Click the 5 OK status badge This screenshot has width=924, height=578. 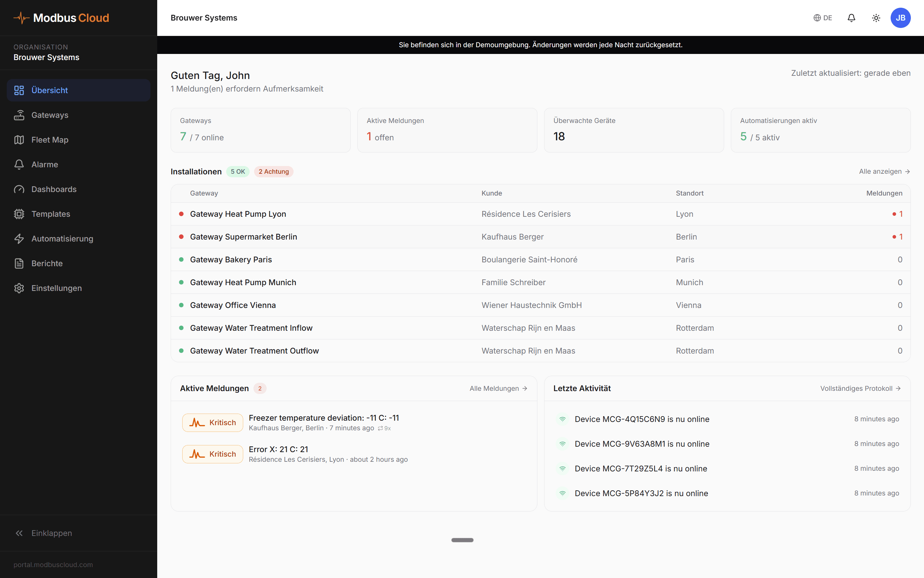tap(237, 172)
